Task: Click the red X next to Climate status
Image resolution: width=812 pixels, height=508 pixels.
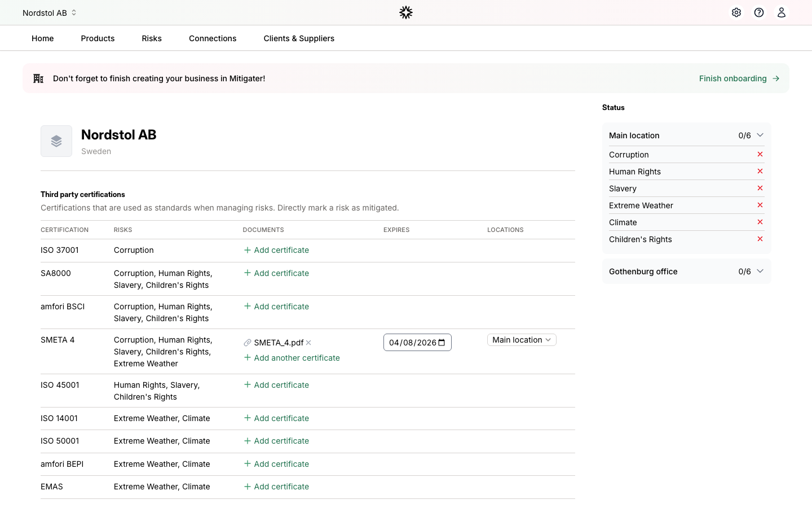Action: coord(760,222)
